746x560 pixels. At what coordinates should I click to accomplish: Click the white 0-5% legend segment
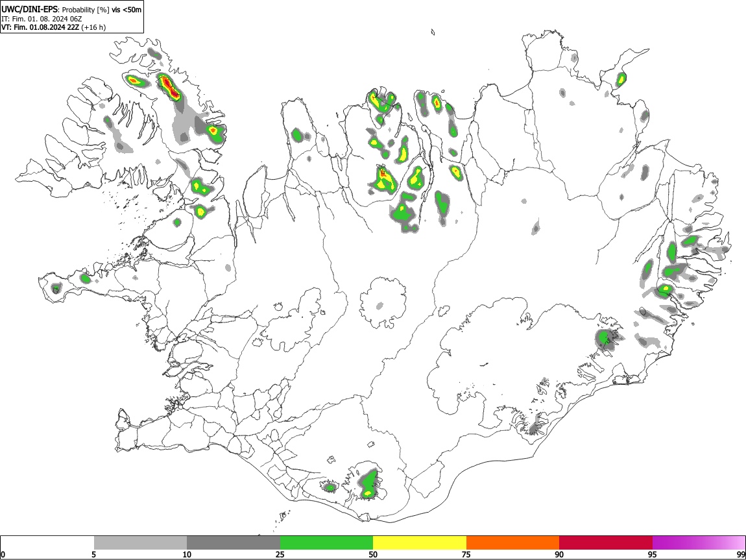[x=47, y=542]
